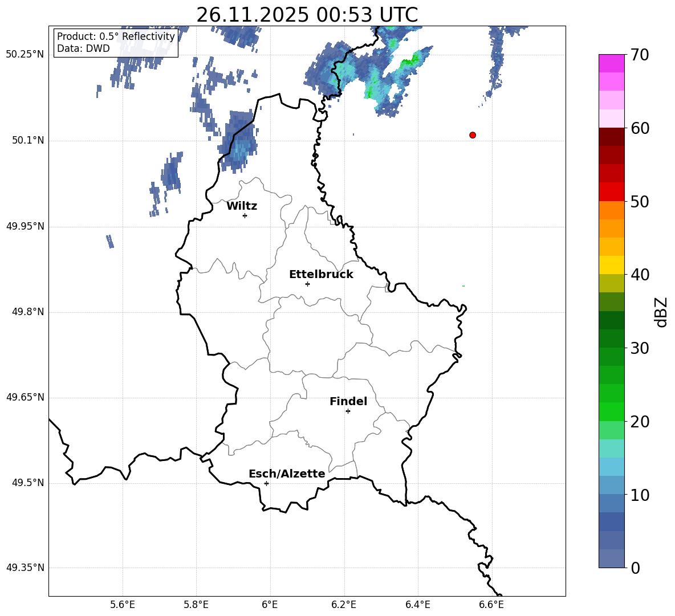Click the 6.6°E longitude label
This screenshot has width=675, height=616.
pos(491,605)
